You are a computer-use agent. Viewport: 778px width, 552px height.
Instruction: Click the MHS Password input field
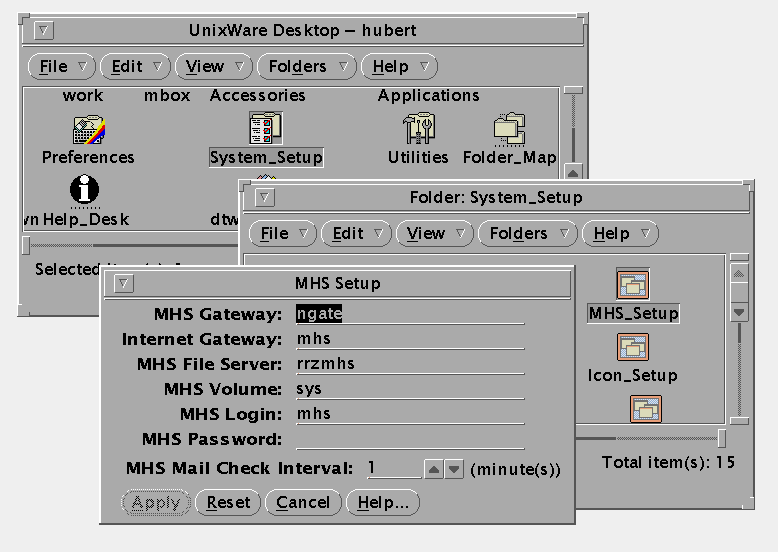pos(409,439)
